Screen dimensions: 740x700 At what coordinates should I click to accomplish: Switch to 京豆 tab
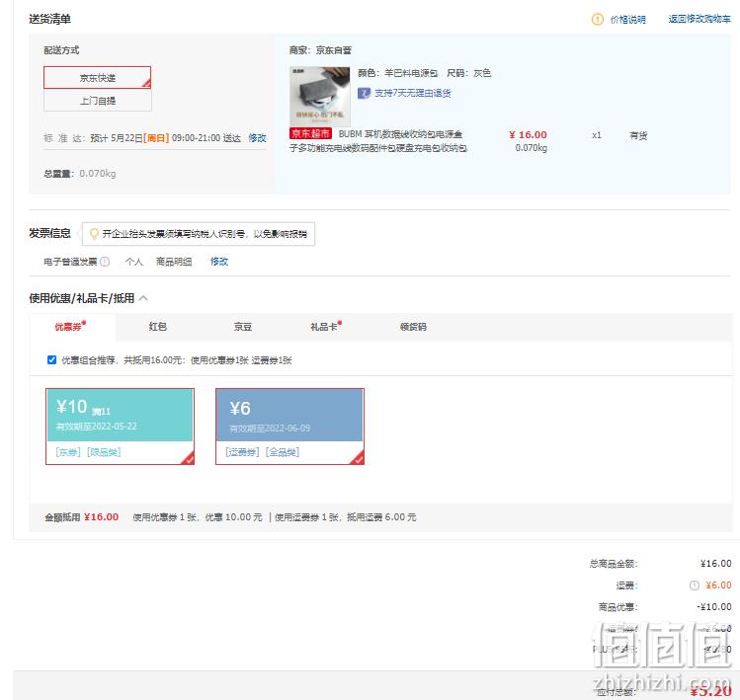(x=243, y=327)
